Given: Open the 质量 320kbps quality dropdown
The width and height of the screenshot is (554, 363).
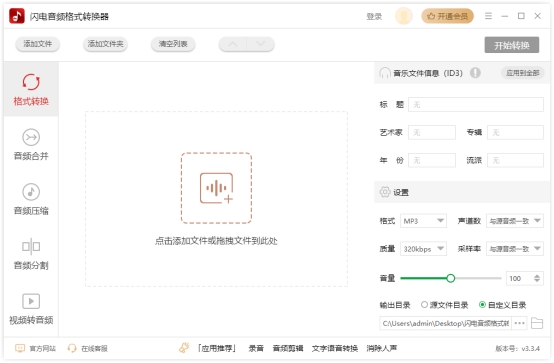Looking at the screenshot, I should click(423, 249).
